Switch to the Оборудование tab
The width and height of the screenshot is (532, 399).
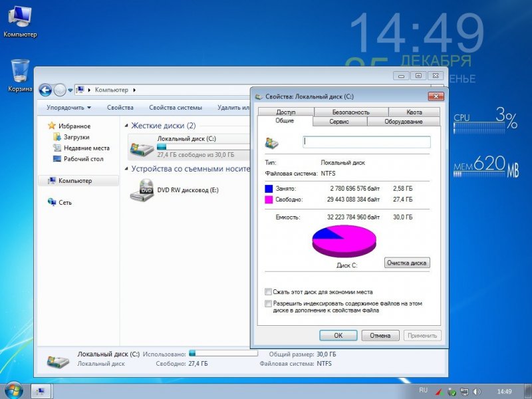(404, 122)
